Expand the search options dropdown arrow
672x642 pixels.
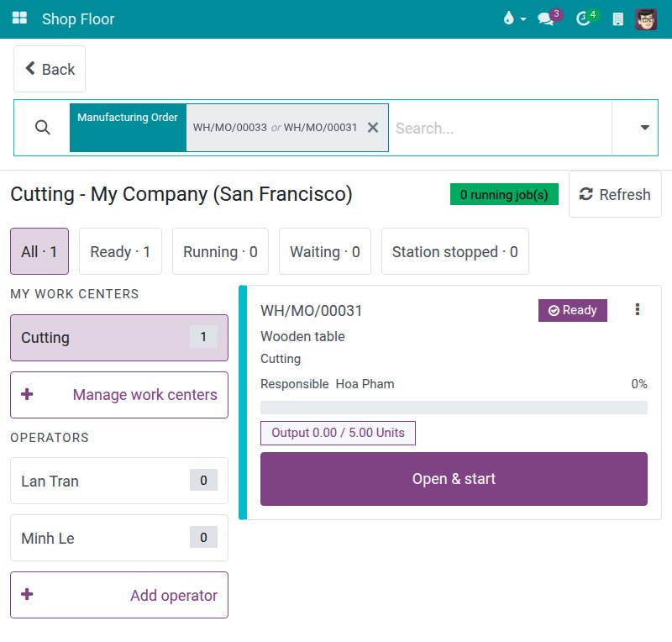tap(644, 128)
